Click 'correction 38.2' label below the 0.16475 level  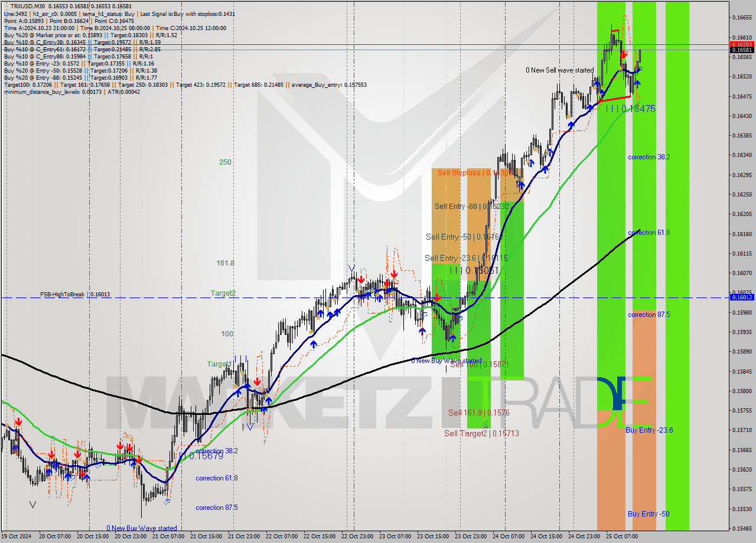tap(649, 157)
